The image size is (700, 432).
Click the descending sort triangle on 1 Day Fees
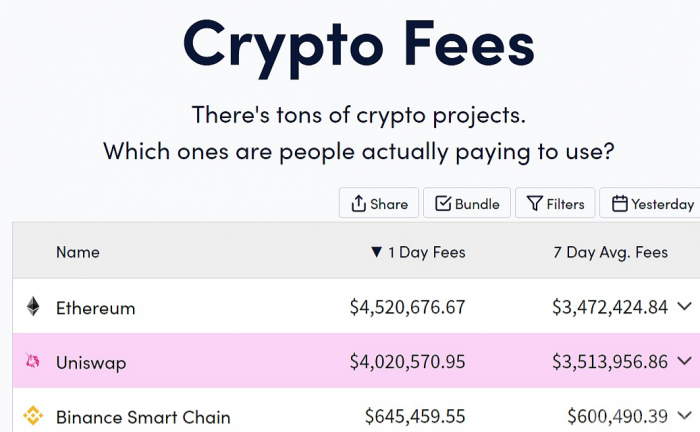pyautogui.click(x=376, y=253)
